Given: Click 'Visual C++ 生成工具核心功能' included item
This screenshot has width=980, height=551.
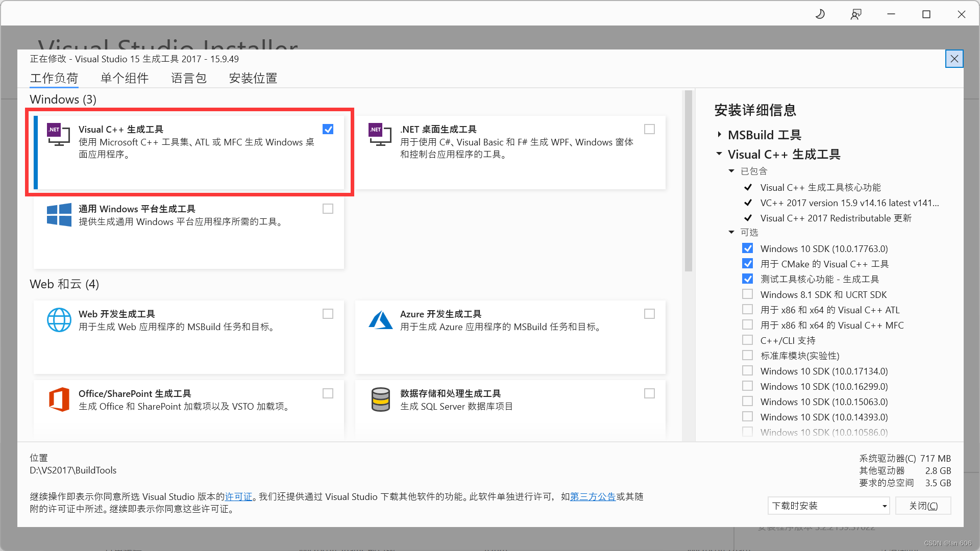Looking at the screenshot, I should click(820, 187).
